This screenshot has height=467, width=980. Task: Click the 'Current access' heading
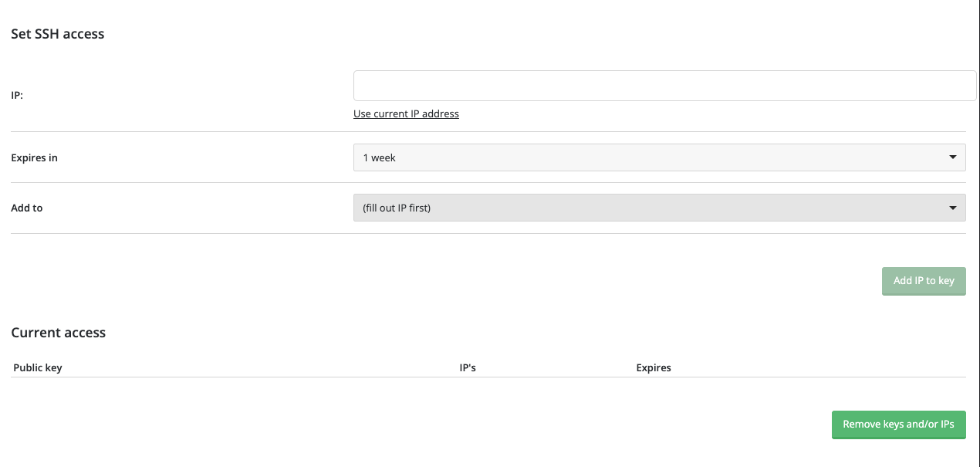(x=59, y=333)
